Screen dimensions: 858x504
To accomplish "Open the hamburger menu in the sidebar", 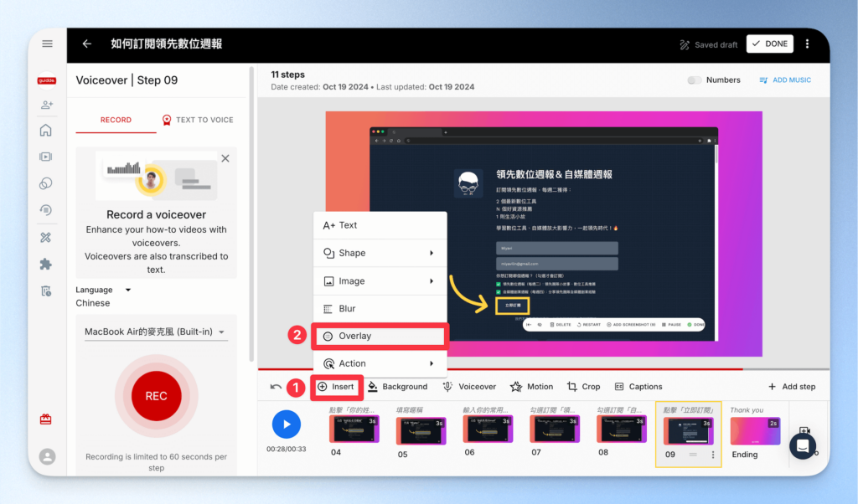I will click(x=47, y=44).
